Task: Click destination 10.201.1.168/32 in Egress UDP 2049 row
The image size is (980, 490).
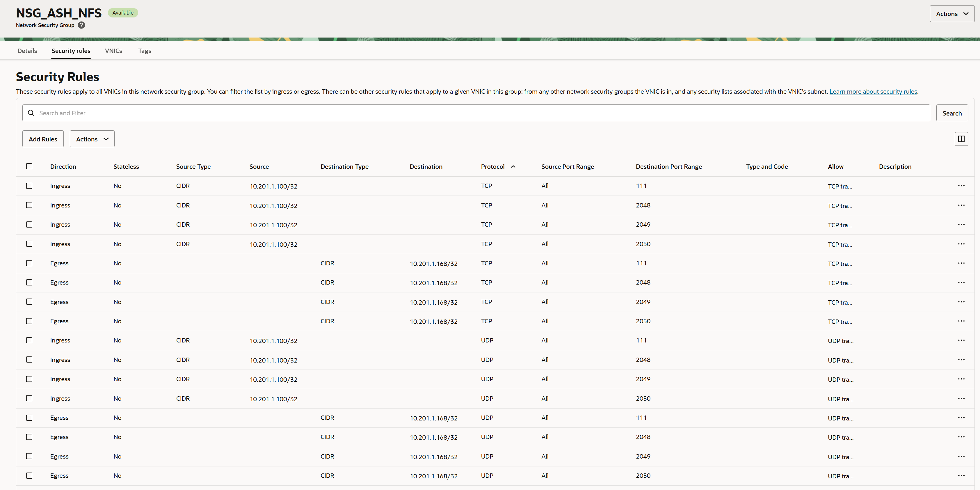Action: [x=434, y=457]
